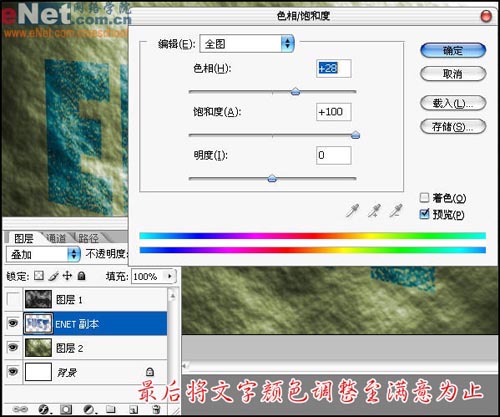
Task: Switch to the 通道 channels tab
Action: click(56, 238)
